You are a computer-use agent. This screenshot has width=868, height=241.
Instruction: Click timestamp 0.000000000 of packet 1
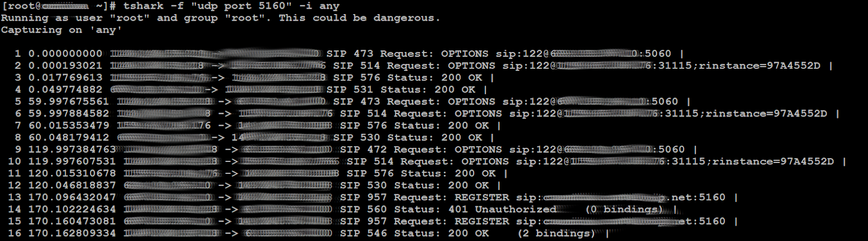[x=65, y=54]
